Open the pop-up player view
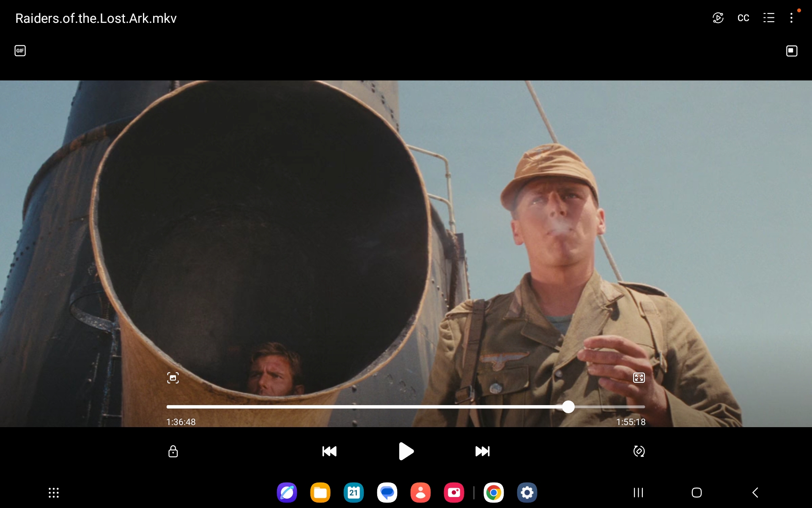The image size is (812, 508). coord(792,51)
